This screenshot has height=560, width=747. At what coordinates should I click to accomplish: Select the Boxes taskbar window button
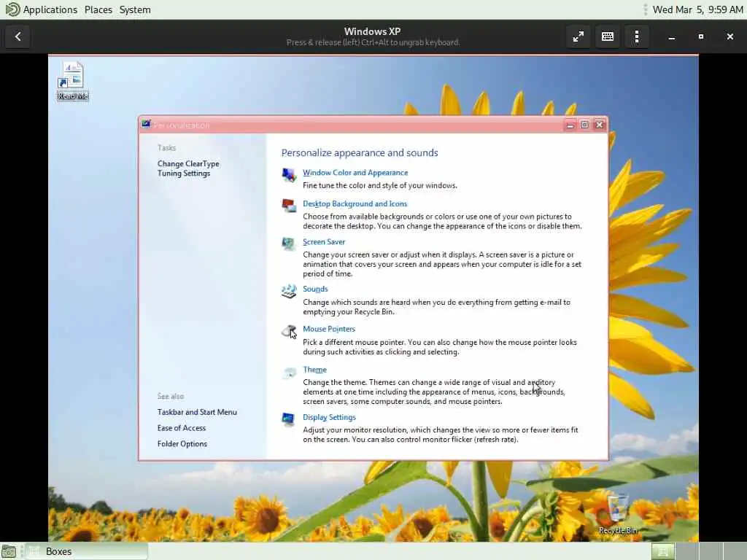tap(87, 551)
